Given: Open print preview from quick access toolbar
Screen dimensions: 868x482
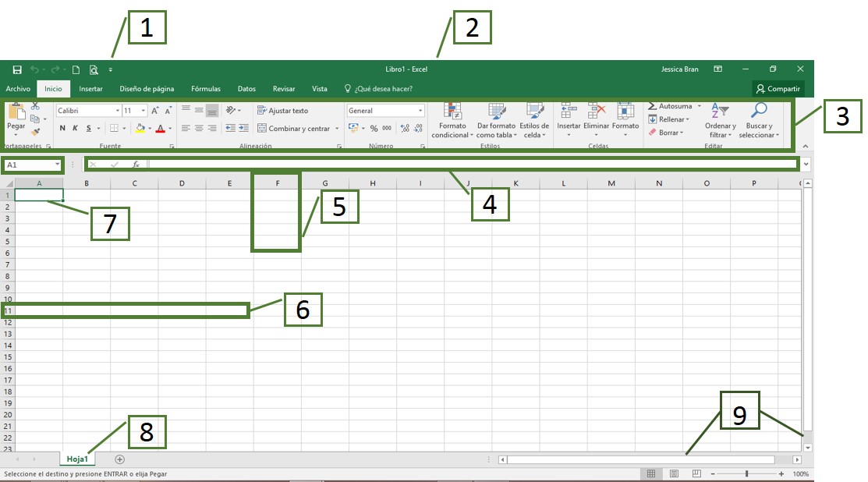Looking at the screenshot, I should point(94,69).
